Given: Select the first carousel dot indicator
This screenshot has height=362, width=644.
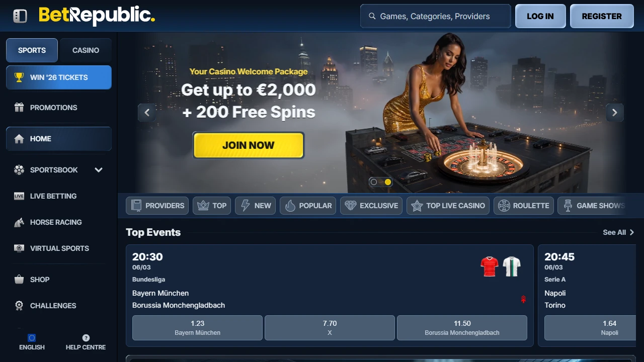Looking at the screenshot, I should (373, 182).
